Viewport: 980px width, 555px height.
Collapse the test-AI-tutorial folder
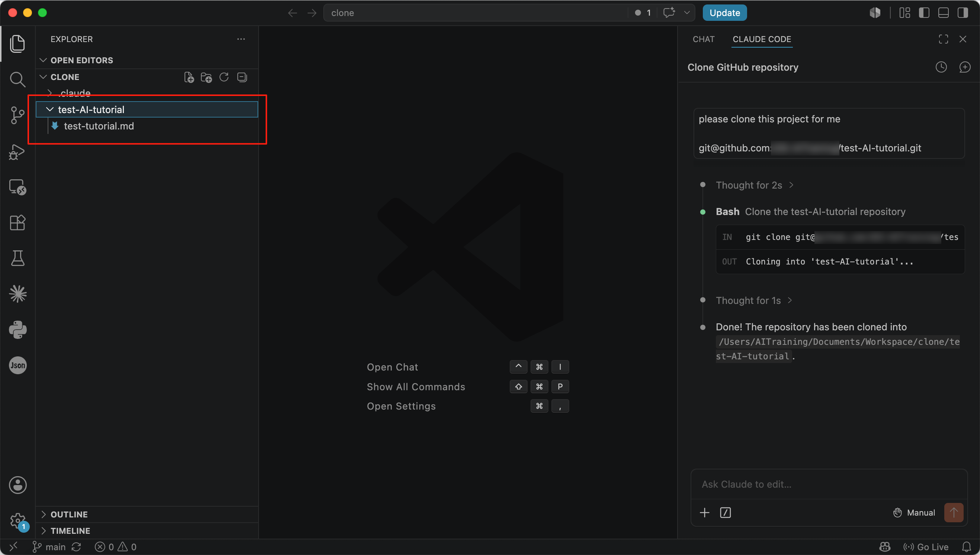[x=147, y=109]
